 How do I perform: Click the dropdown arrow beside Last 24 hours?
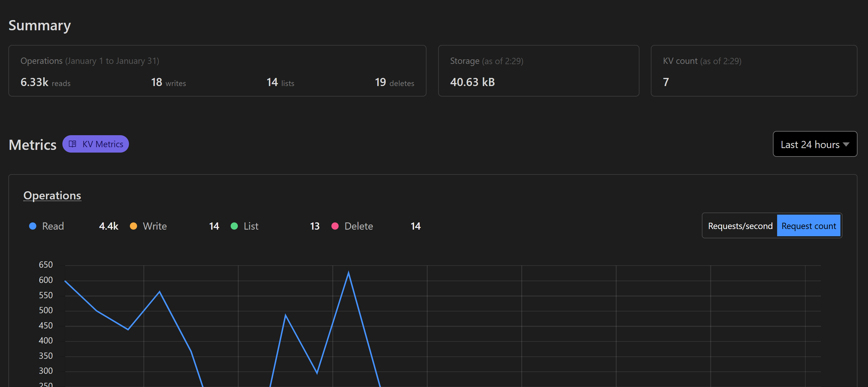coord(846,144)
